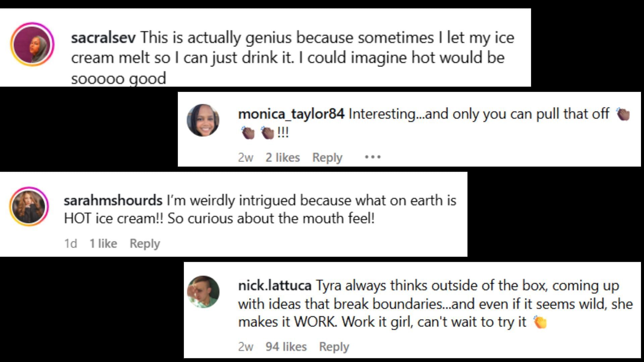The width and height of the screenshot is (644, 362).
Task: Click the clapping emoji in nick.lattuca's comment
Action: pyautogui.click(x=540, y=322)
